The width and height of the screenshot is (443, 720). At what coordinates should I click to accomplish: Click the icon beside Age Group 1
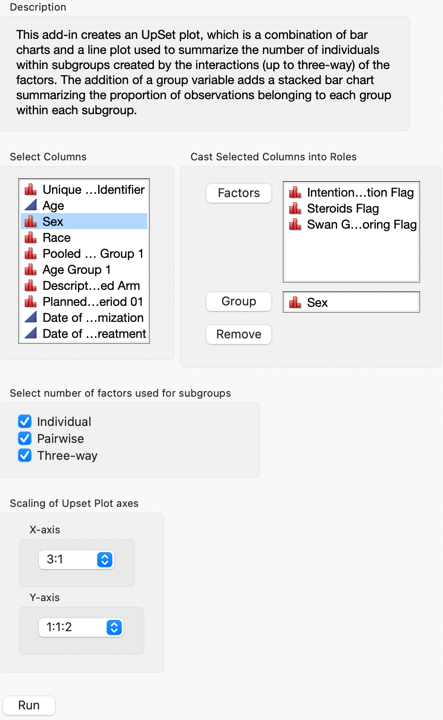(31, 270)
